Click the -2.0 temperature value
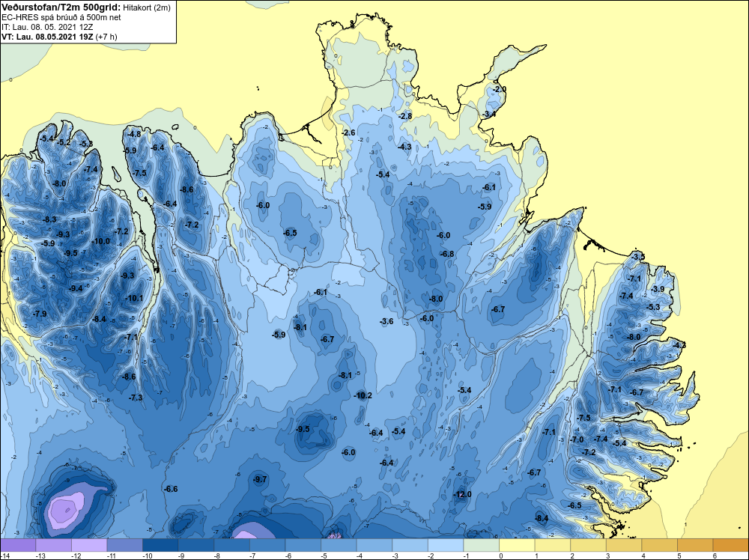Screen dimensions: 749x560 pos(499,90)
